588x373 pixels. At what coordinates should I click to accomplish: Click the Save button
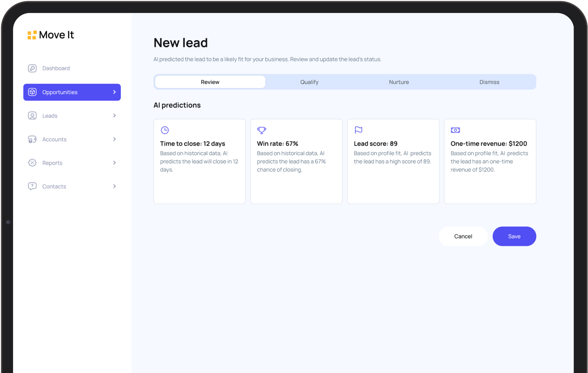pos(514,236)
